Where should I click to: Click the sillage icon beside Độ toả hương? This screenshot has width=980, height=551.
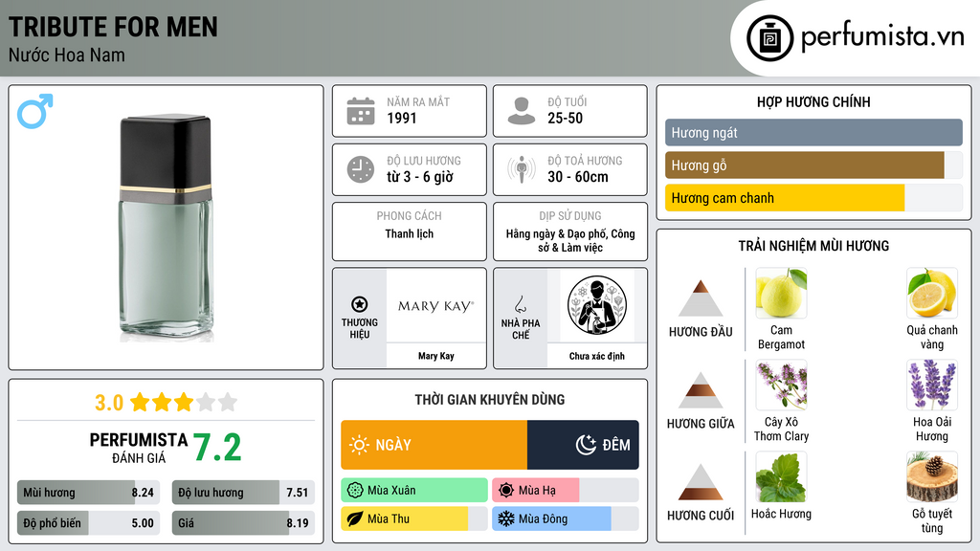click(522, 169)
